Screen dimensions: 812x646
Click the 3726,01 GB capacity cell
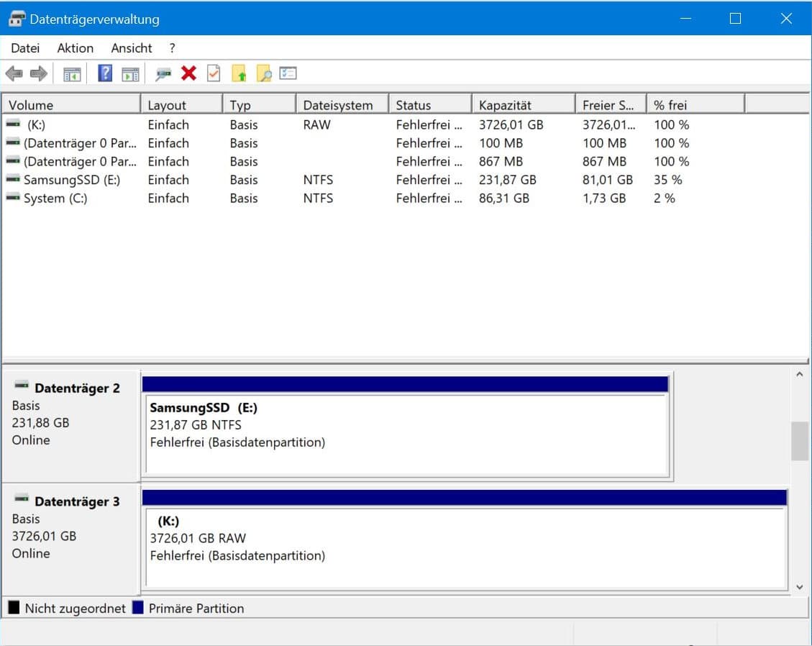[x=511, y=125]
